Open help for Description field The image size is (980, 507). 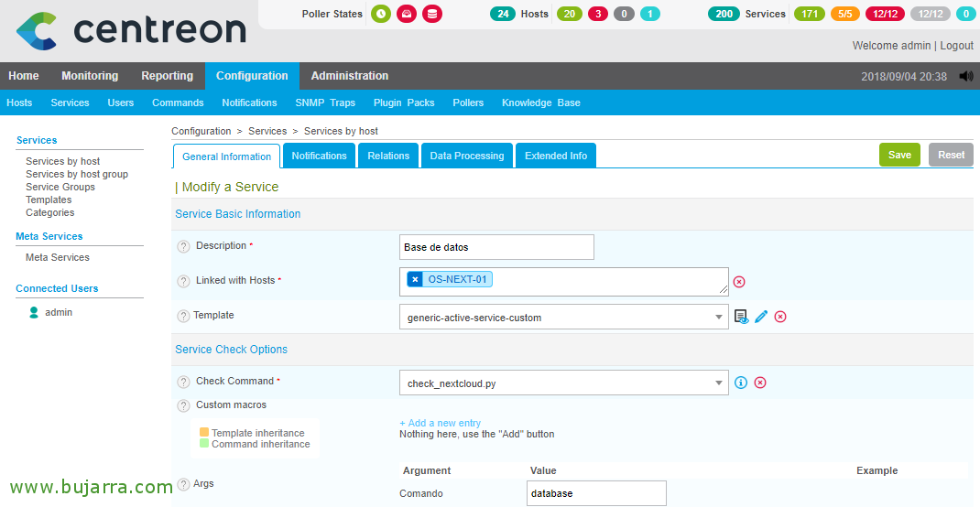point(183,246)
